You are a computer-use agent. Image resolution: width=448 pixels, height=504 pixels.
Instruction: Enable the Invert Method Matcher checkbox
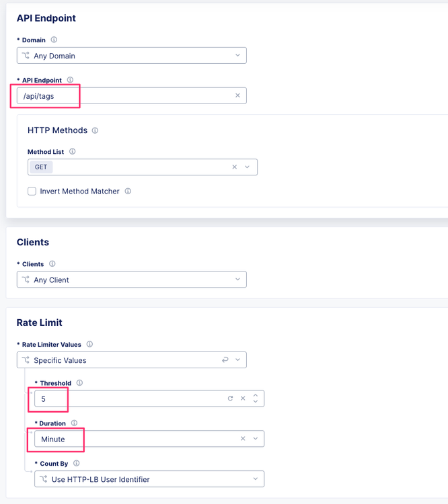32,192
